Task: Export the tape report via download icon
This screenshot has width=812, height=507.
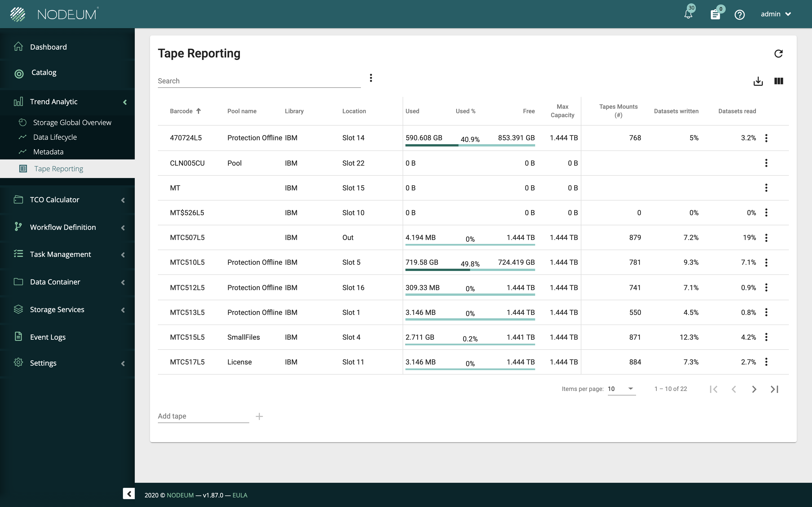Action: click(758, 81)
